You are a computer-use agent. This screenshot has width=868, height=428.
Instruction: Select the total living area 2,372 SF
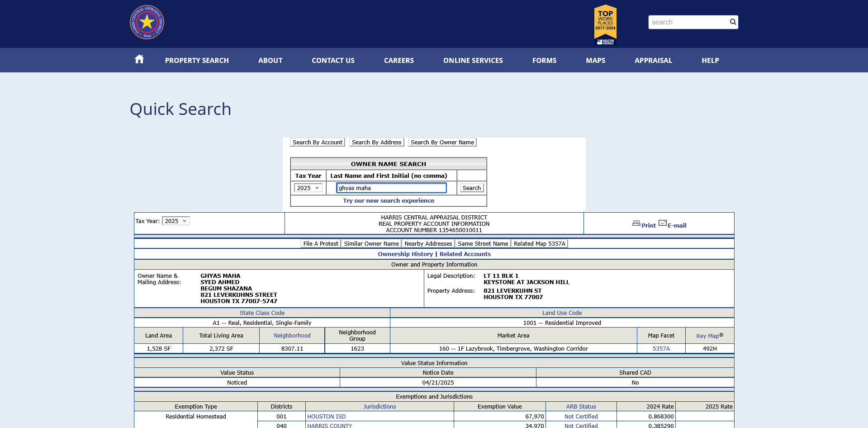tap(221, 349)
